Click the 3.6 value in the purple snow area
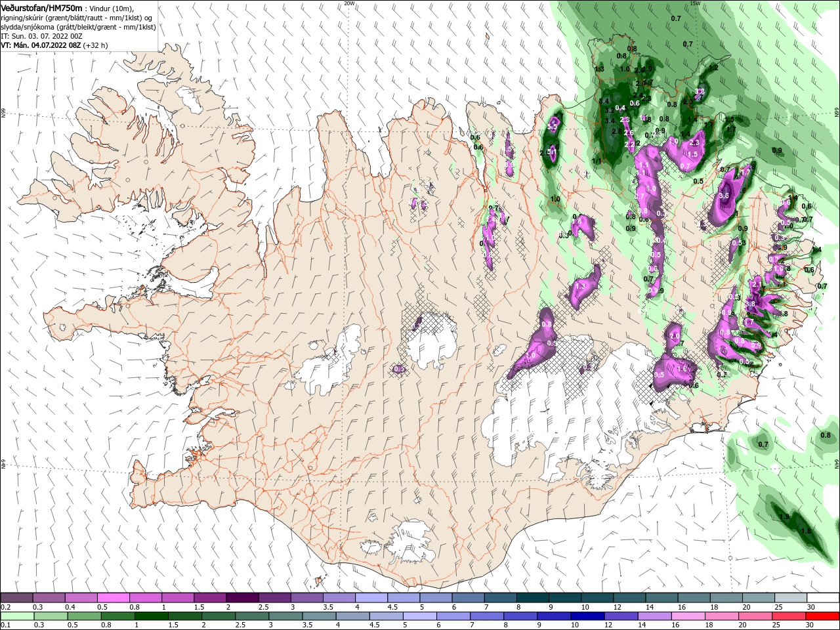The height and width of the screenshot is (630, 840). click(724, 196)
